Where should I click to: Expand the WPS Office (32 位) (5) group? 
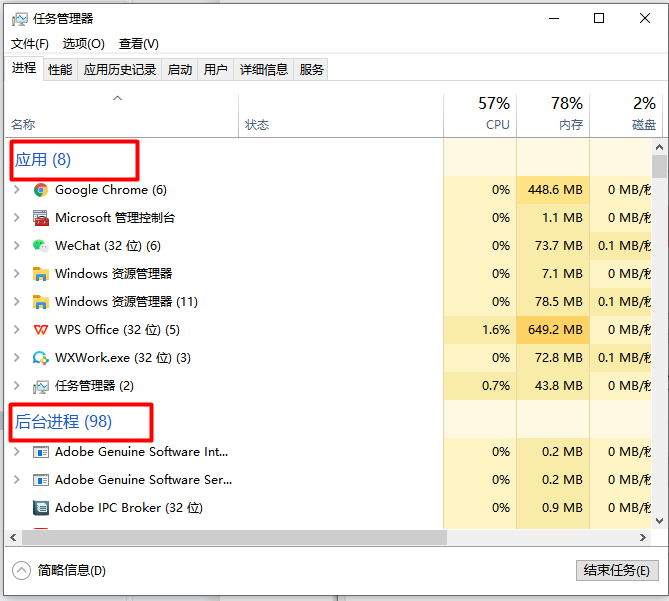17,330
